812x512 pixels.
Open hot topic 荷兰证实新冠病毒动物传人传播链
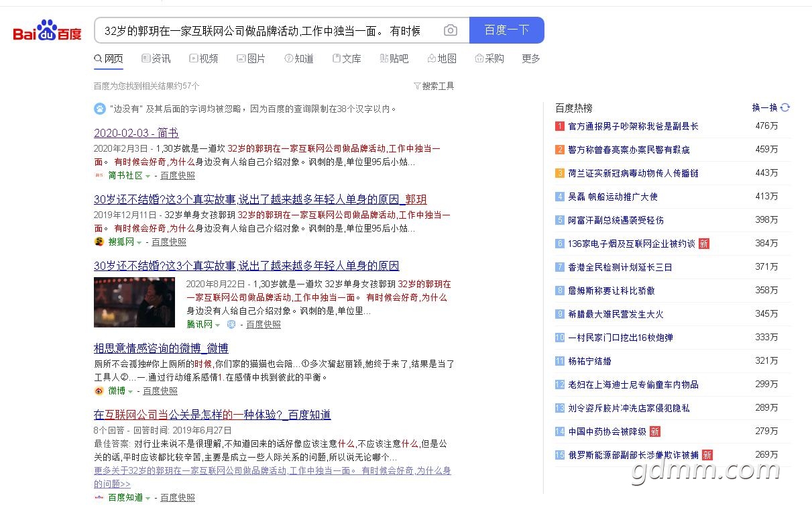[x=633, y=173]
